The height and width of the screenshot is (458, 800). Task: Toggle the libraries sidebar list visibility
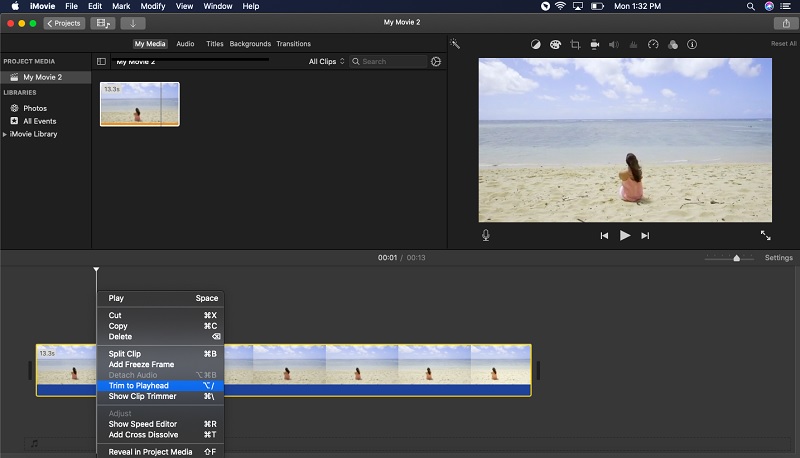point(101,62)
